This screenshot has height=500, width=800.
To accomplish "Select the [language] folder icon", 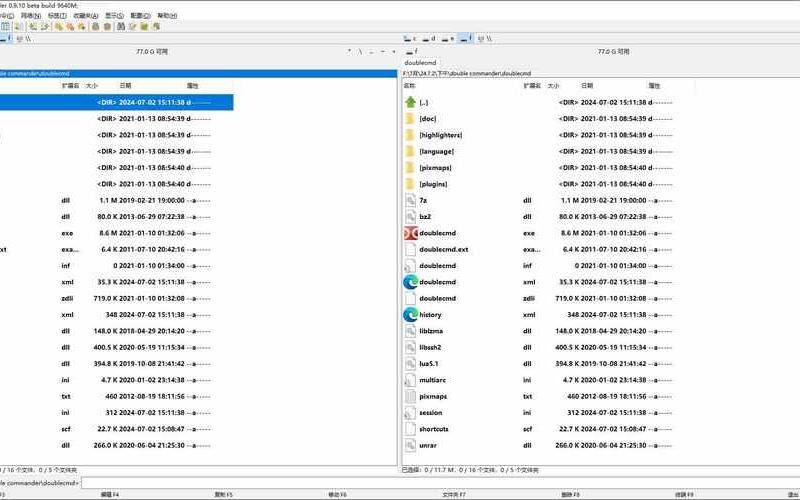I will (410, 151).
